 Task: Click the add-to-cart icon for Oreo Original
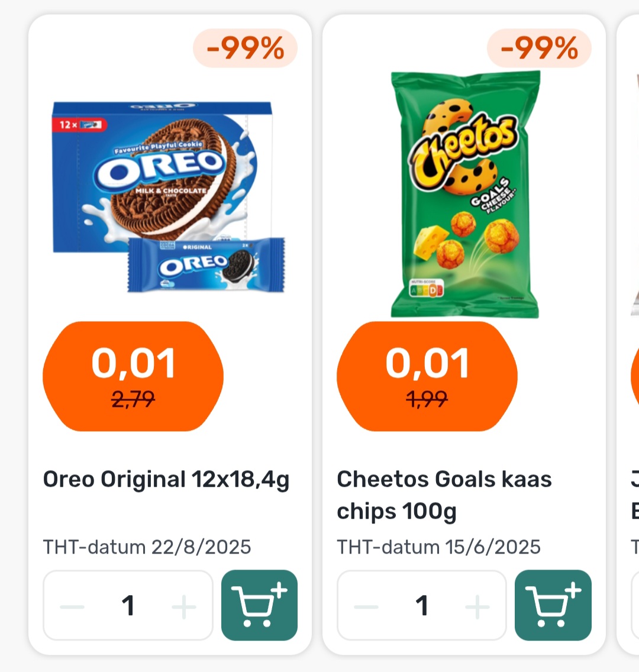click(x=259, y=605)
